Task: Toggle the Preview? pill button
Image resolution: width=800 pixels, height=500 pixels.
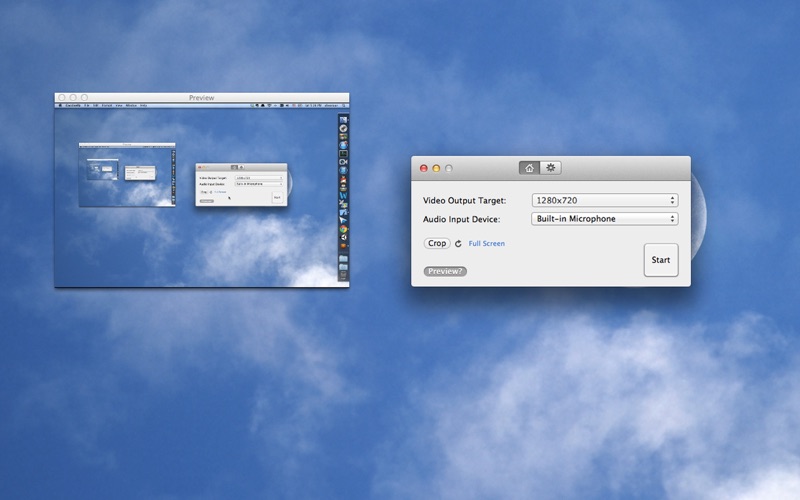Action: (445, 271)
